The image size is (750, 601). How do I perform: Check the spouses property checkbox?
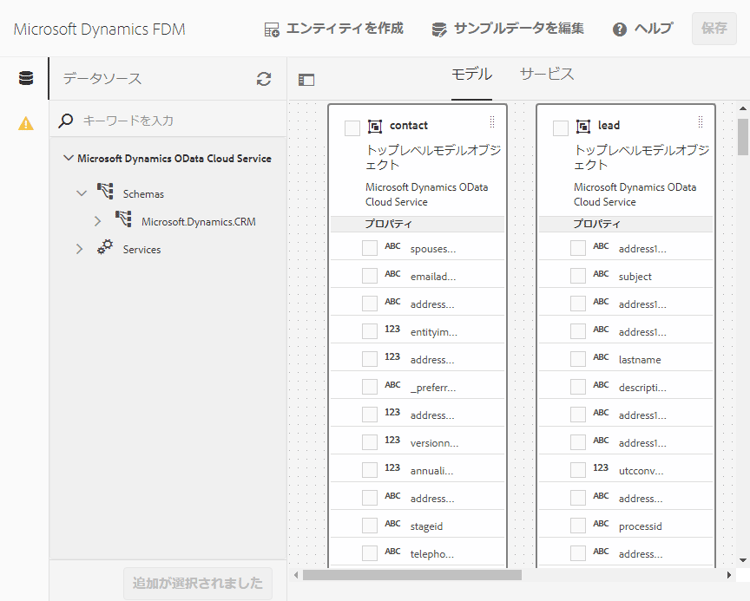(370, 248)
